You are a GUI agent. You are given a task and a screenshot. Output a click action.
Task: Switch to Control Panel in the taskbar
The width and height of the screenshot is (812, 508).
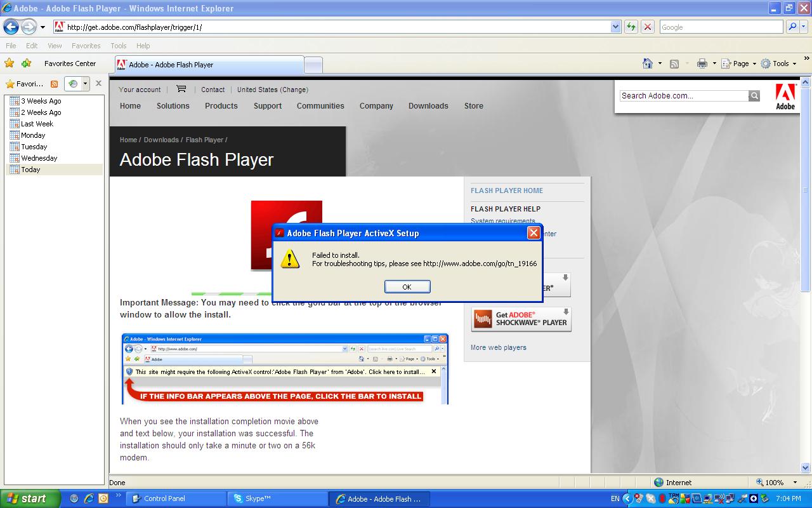176,498
